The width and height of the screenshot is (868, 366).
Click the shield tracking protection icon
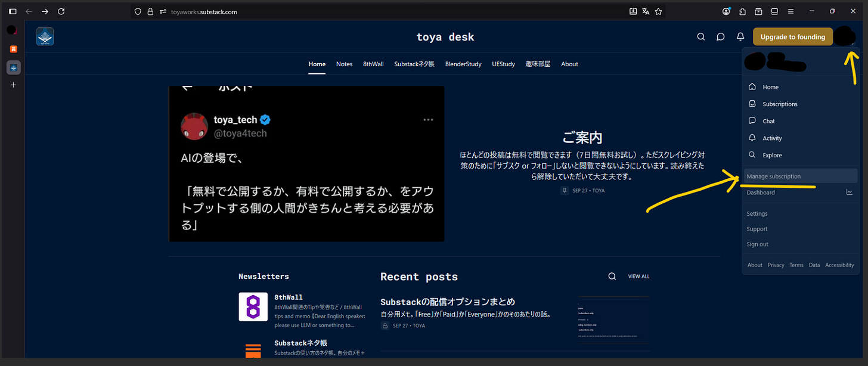(138, 11)
